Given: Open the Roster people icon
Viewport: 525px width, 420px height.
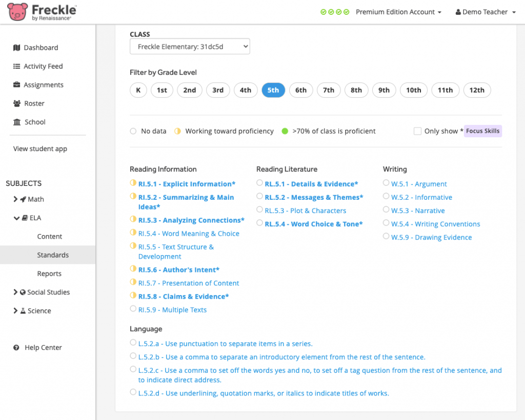Looking at the screenshot, I should pos(17,103).
